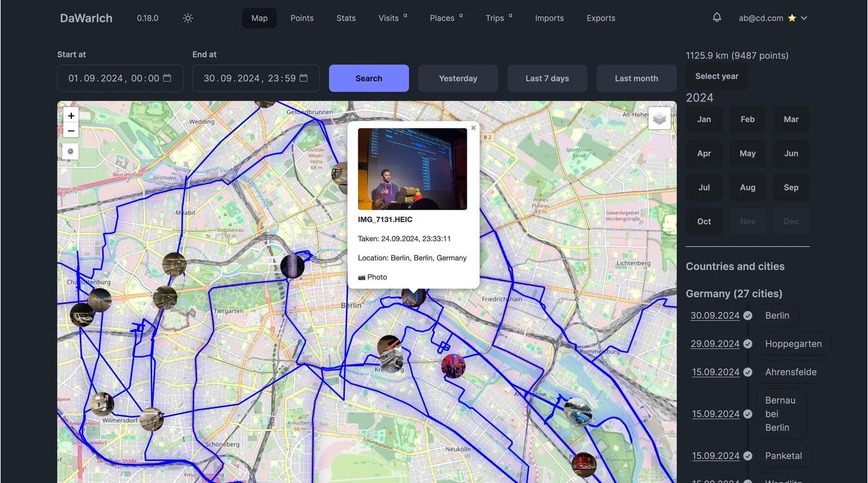Open the Stats tab
The height and width of the screenshot is (483, 868).
pyautogui.click(x=346, y=18)
